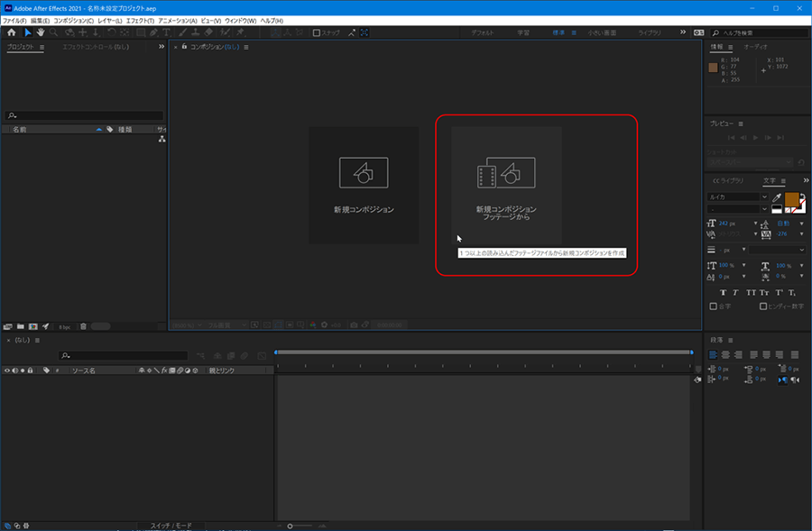Click the Home icon in the toolbar
This screenshot has width=812, height=531.
pos(11,32)
